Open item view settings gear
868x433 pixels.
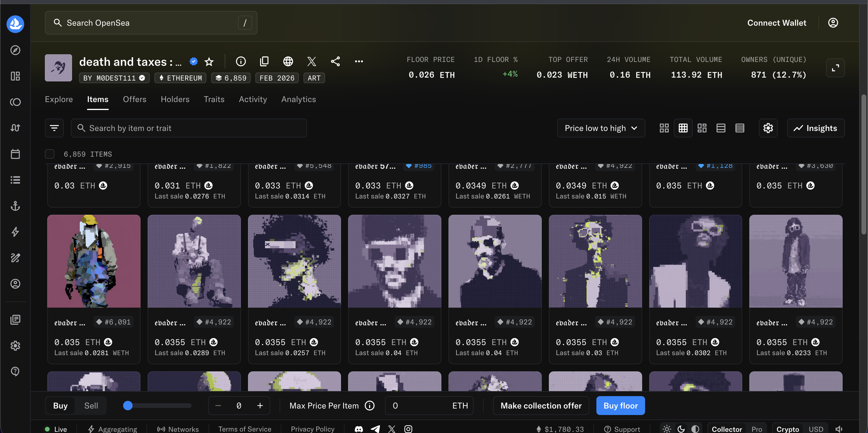pos(768,128)
